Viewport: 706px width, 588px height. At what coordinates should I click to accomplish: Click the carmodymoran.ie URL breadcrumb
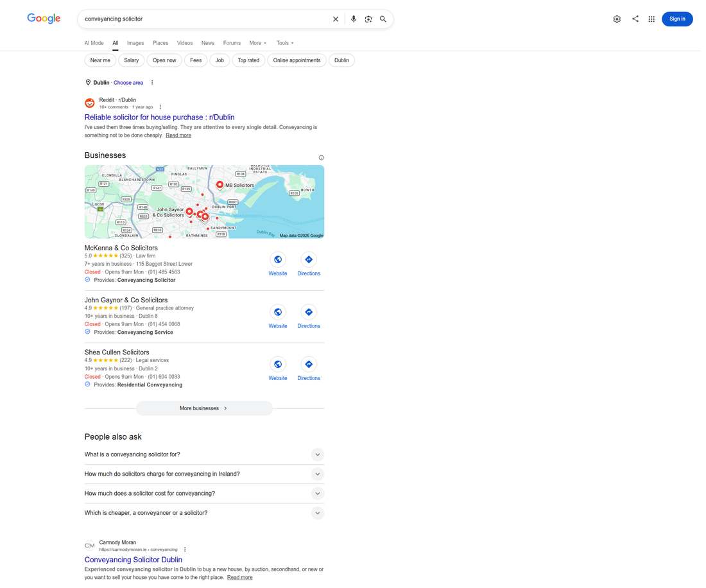(138, 549)
